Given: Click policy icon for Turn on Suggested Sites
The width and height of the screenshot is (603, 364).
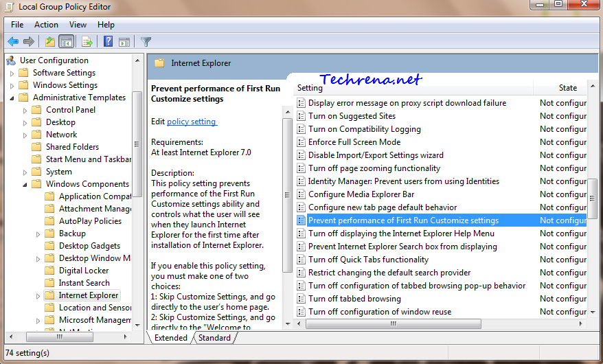Looking at the screenshot, I should 301,116.
